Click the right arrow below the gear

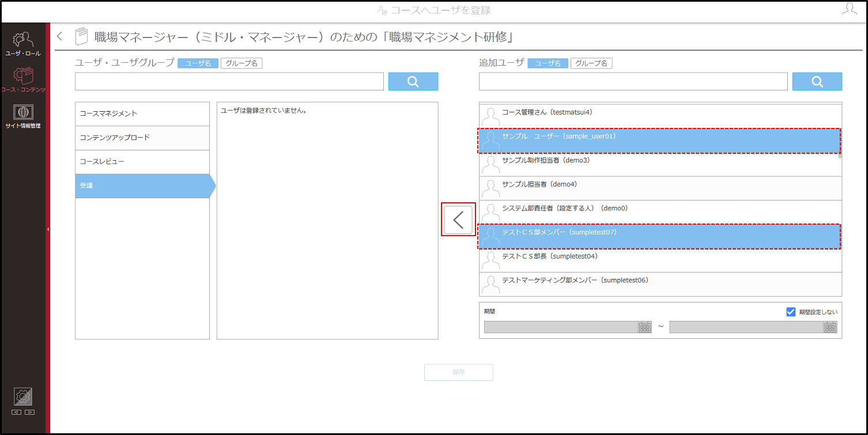tap(30, 412)
